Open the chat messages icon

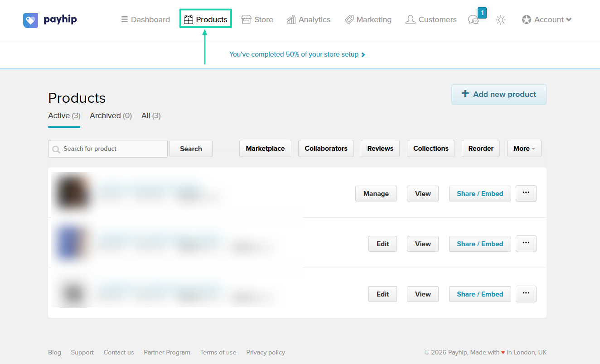point(473,20)
